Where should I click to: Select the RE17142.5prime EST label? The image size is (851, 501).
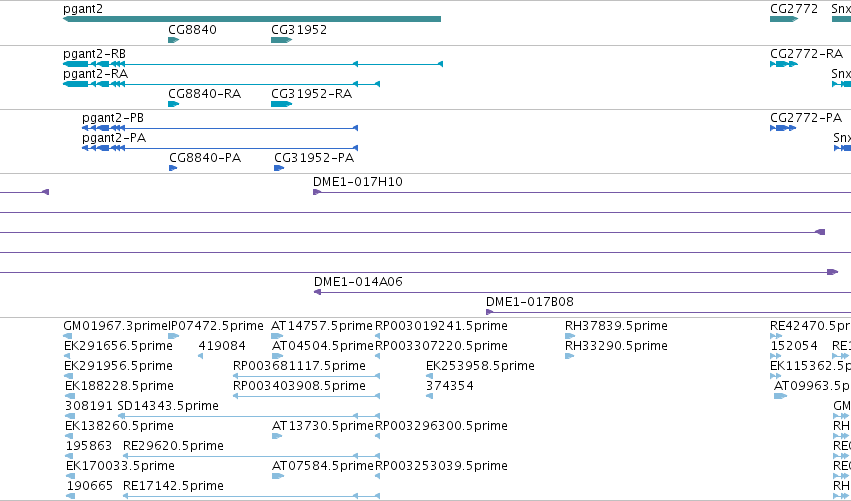click(x=173, y=486)
